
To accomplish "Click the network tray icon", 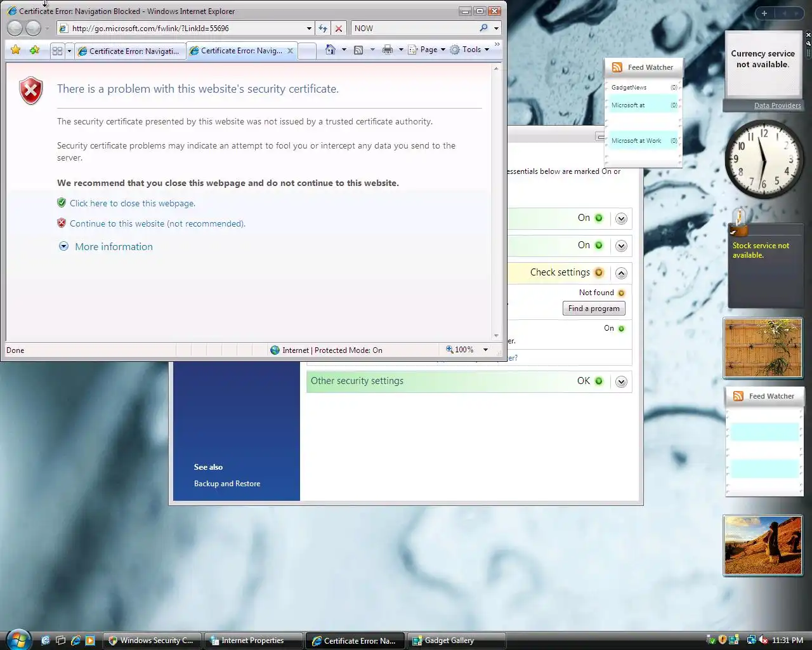I will [x=751, y=640].
